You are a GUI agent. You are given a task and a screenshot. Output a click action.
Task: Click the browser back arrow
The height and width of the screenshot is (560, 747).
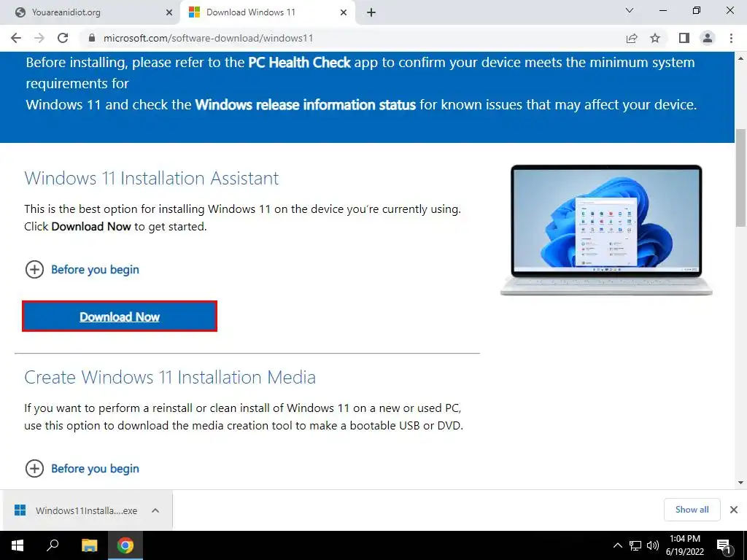(x=16, y=38)
